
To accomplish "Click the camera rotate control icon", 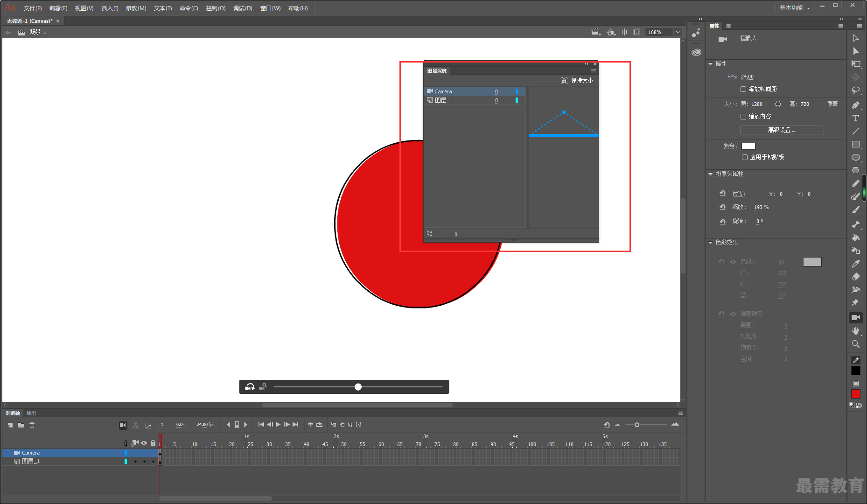I will [x=250, y=387].
